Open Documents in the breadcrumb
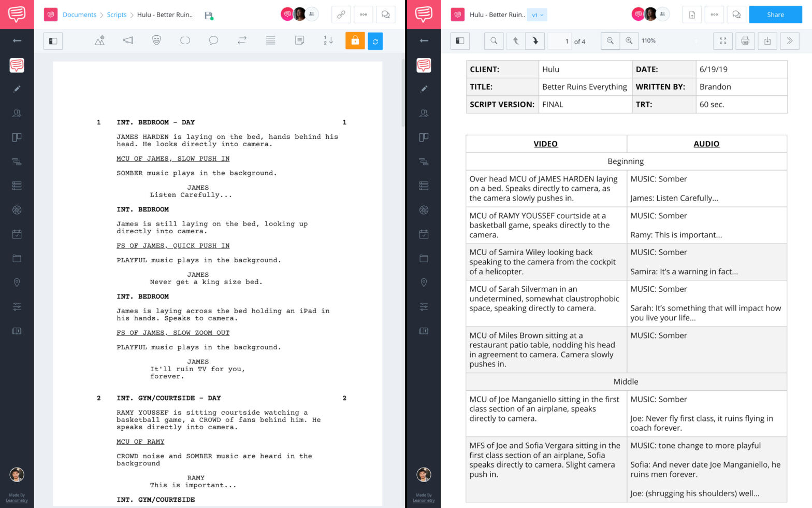The width and height of the screenshot is (812, 508). pyautogui.click(x=79, y=15)
